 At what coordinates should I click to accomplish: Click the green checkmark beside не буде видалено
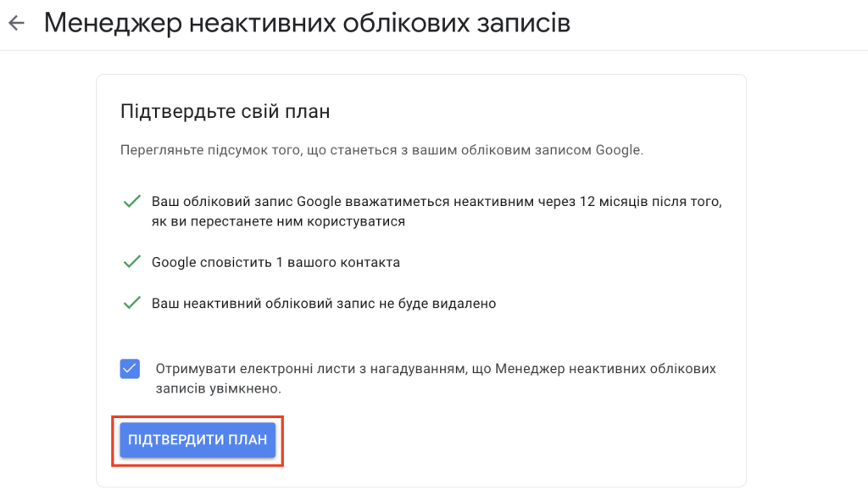(131, 303)
